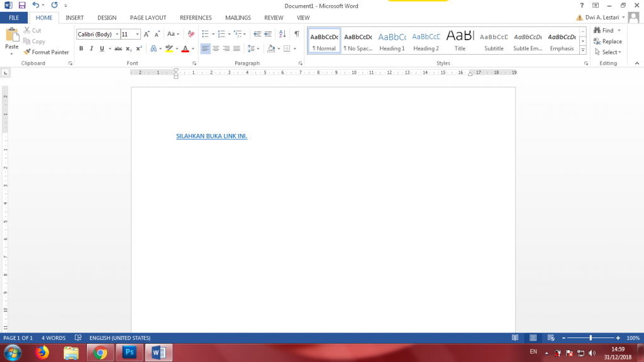
Task: Click the Replace button
Action: coord(607,41)
